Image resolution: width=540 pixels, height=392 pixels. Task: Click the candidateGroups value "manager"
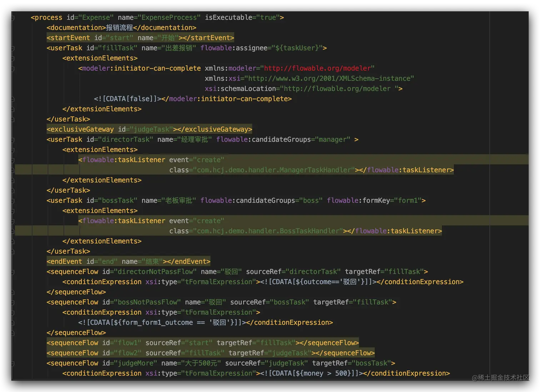click(x=332, y=140)
